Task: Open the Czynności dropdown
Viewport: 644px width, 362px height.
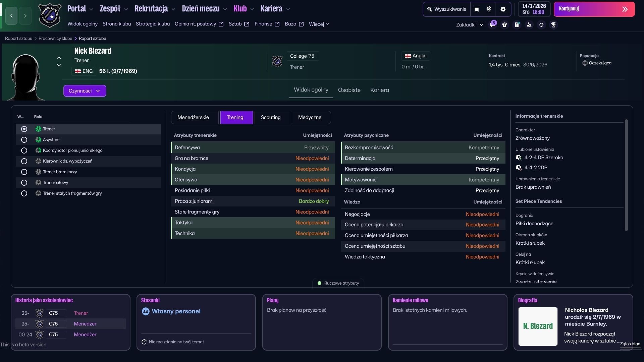Action: tap(85, 91)
